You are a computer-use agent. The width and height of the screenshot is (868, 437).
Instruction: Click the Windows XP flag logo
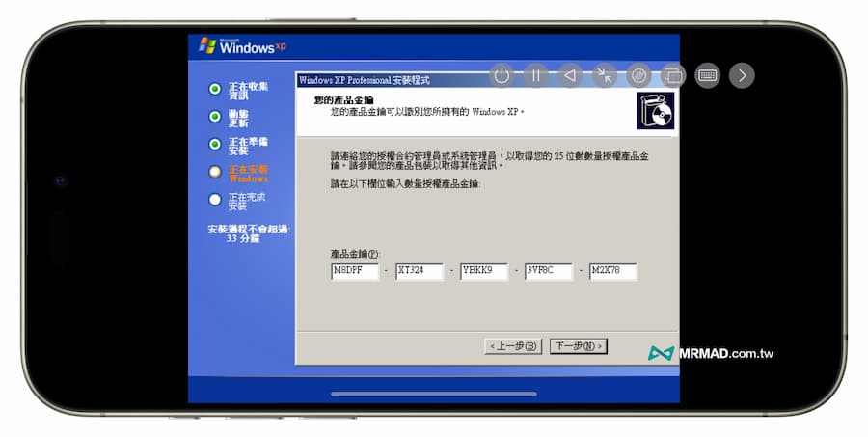click(x=207, y=45)
